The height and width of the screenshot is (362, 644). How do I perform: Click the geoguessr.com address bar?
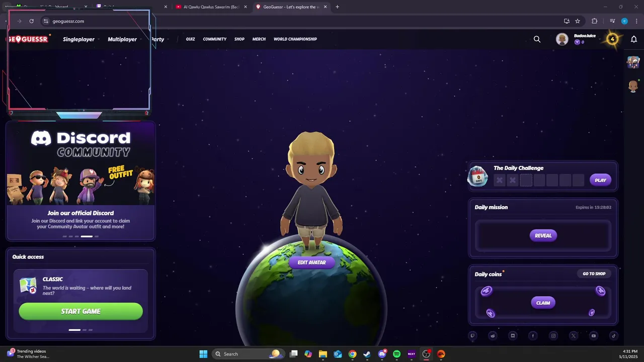(302, 21)
